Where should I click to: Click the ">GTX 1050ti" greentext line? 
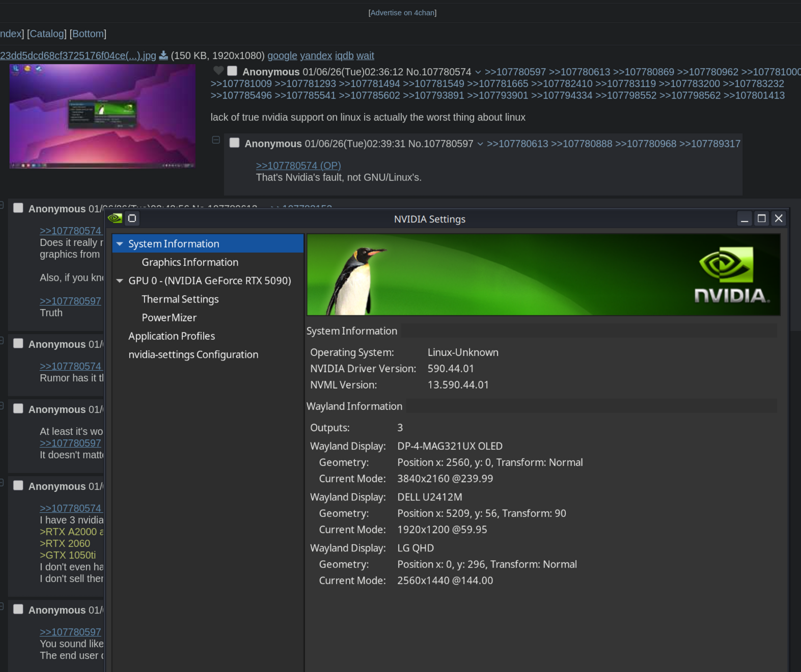coord(68,555)
